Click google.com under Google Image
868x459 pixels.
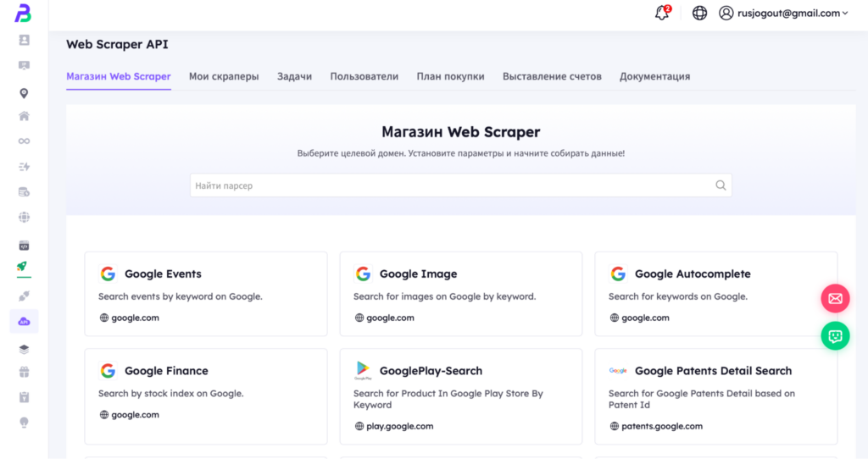pyautogui.click(x=390, y=318)
